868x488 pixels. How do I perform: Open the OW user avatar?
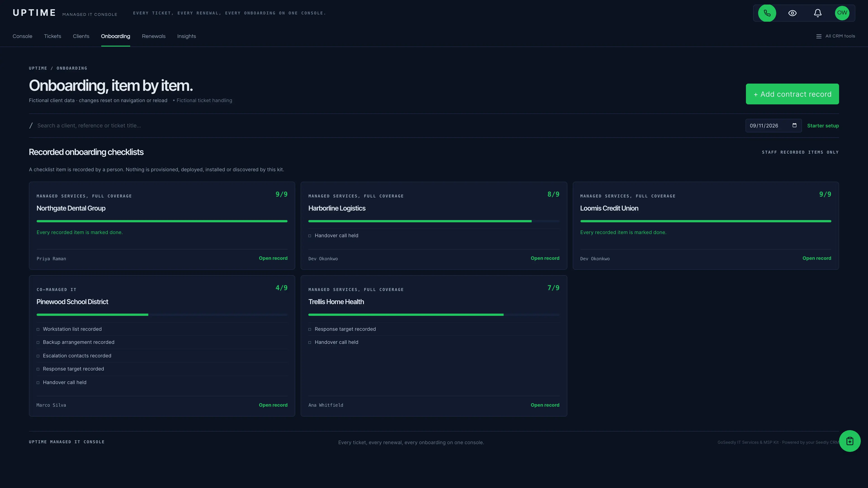point(842,13)
